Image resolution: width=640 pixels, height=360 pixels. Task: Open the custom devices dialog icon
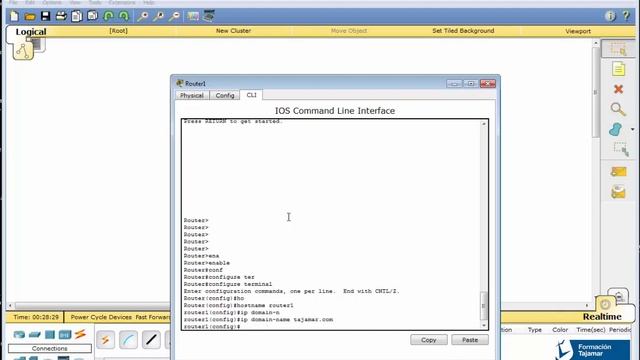pyautogui.click(x=209, y=16)
